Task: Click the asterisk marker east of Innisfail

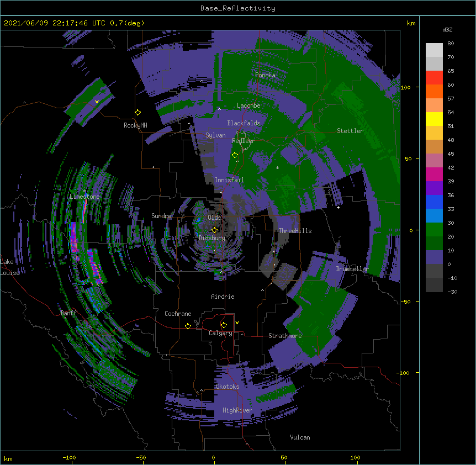Action: point(277,168)
